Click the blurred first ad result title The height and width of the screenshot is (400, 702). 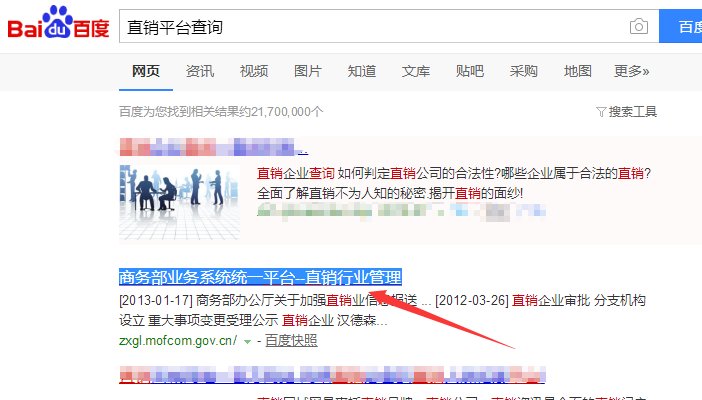pos(214,147)
